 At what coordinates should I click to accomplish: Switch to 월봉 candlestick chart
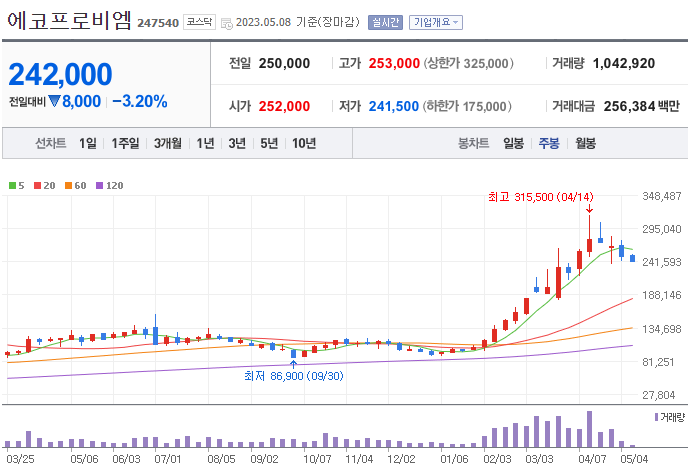[585, 143]
